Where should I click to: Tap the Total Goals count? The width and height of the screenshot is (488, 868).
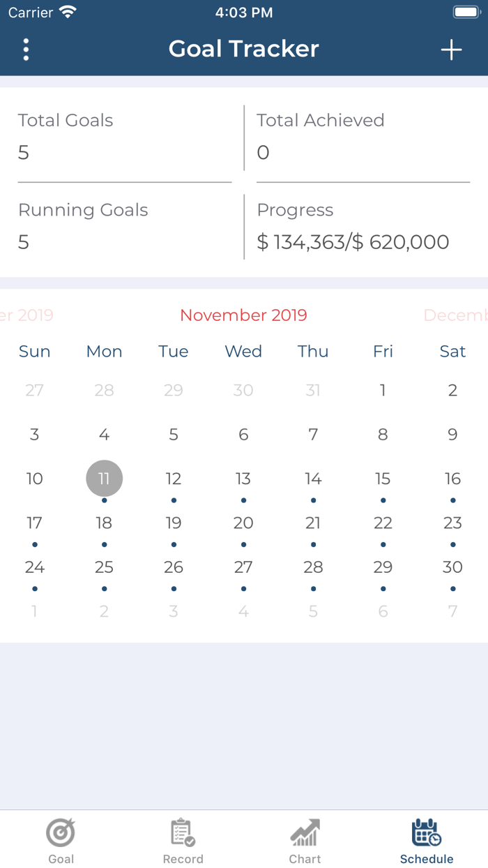pyautogui.click(x=22, y=153)
